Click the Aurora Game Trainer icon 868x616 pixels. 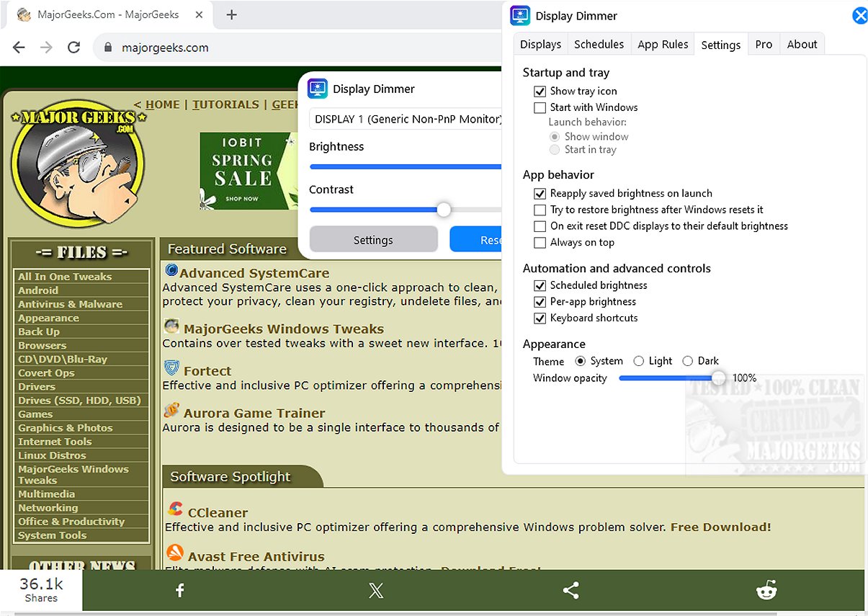point(171,411)
